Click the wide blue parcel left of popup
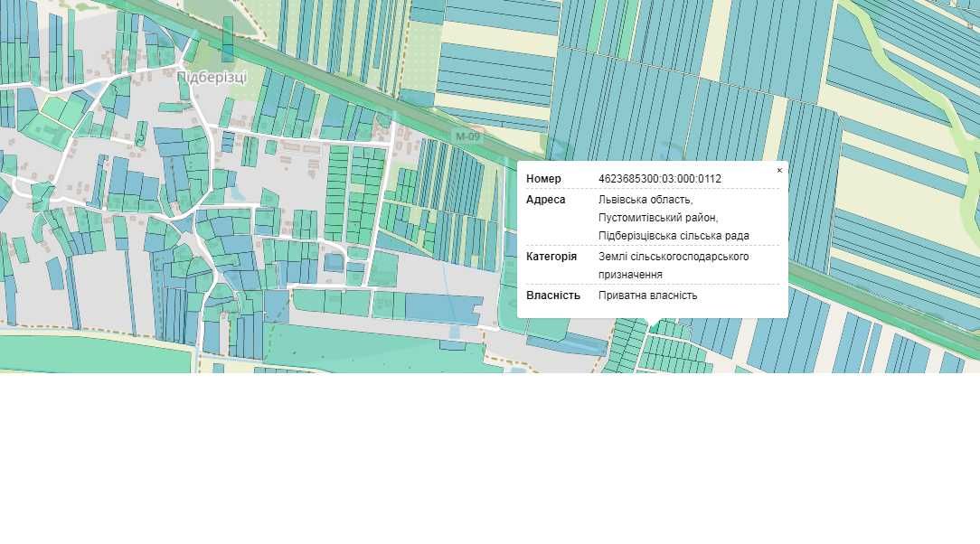Image resolution: width=980 pixels, height=544 pixels. click(x=443, y=308)
